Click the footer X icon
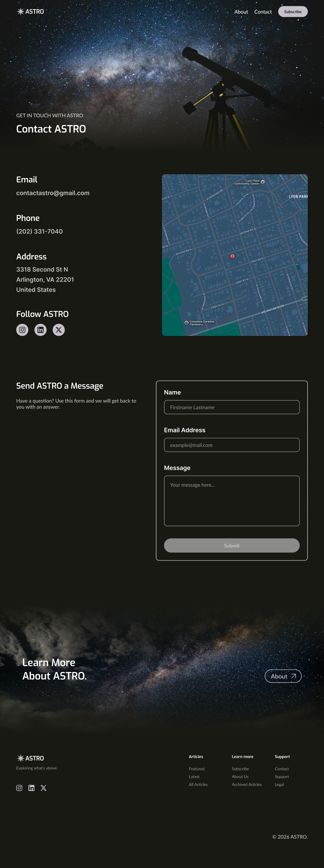The height and width of the screenshot is (868, 324). click(43, 788)
